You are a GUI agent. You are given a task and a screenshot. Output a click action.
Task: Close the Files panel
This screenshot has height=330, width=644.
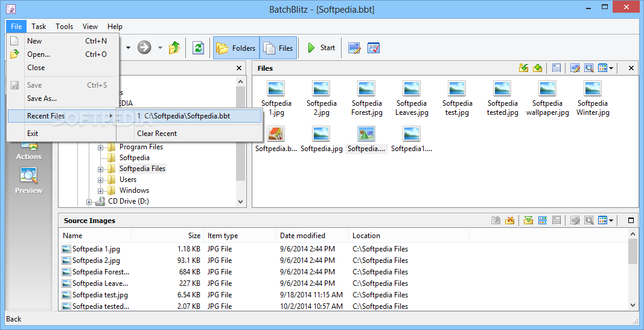[631, 68]
